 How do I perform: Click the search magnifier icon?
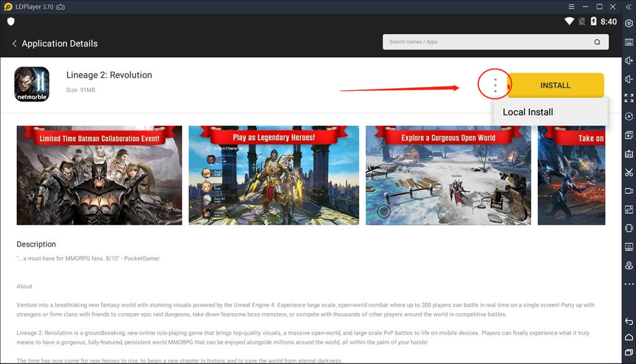597,42
